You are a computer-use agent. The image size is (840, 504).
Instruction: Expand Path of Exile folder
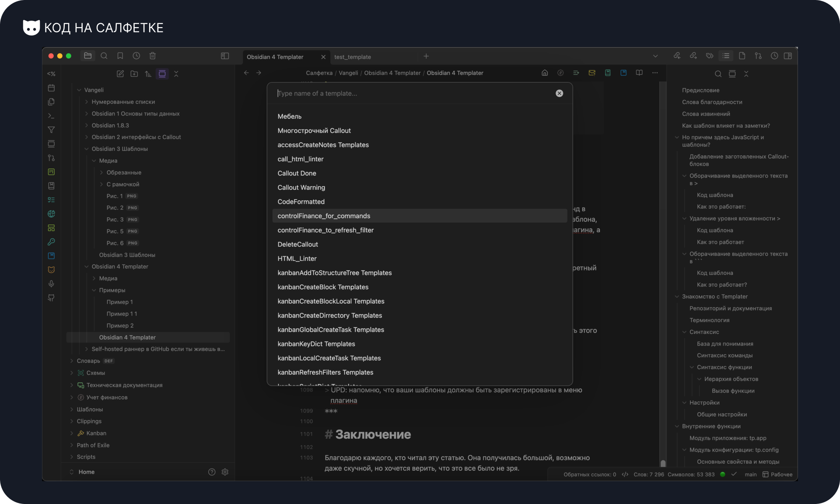(72, 445)
